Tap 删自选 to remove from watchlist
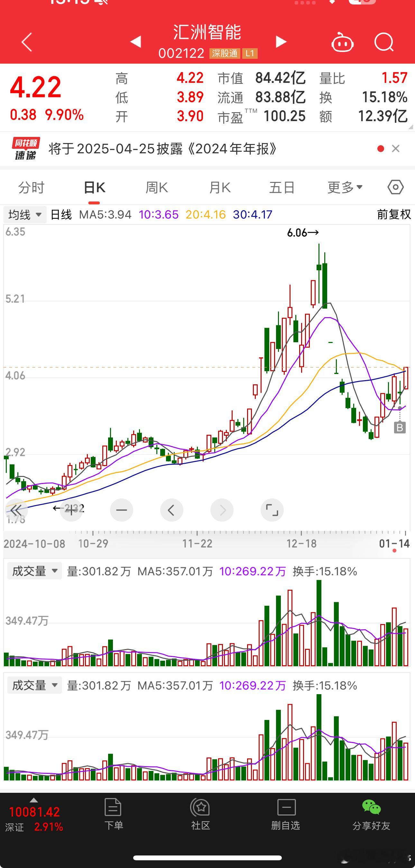 coord(286,814)
